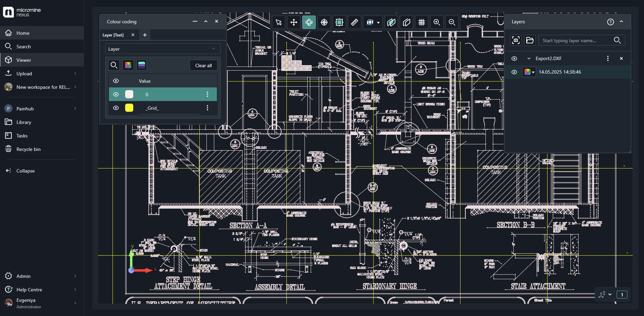The height and width of the screenshot is (316, 644).
Task: Activate the pan (move) tool
Action: click(294, 22)
